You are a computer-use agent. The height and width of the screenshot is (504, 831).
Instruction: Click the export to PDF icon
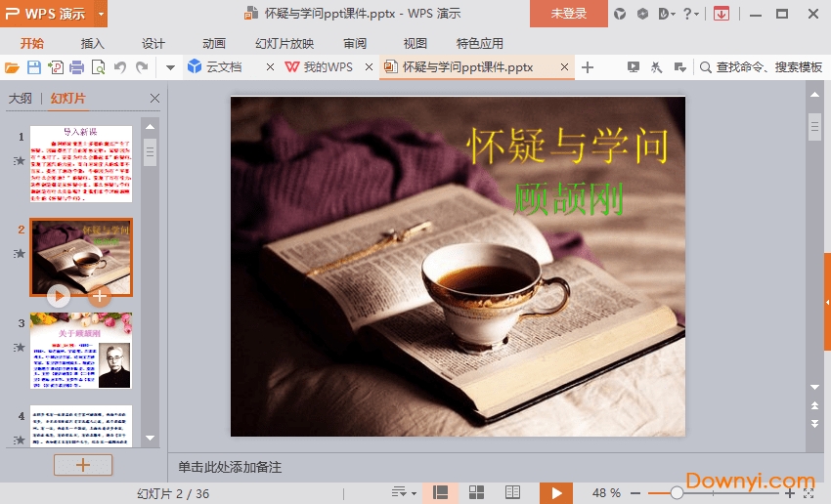pyautogui.click(x=55, y=67)
